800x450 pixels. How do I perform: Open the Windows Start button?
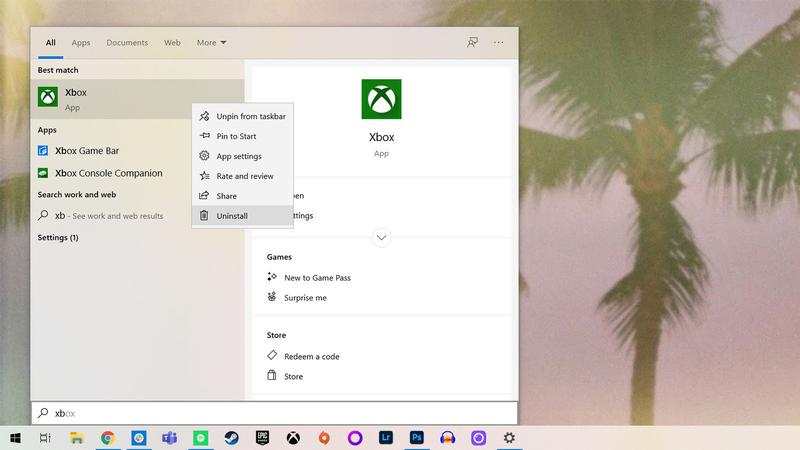pos(15,438)
